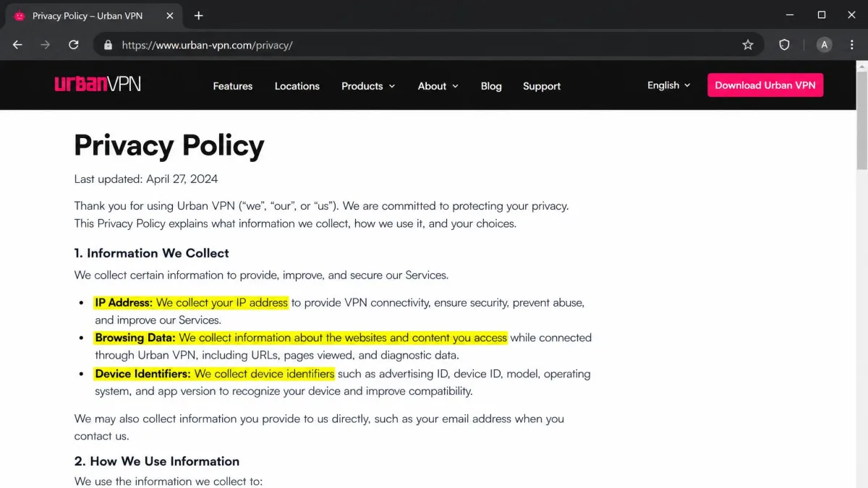Click the Last updated: April 27, 2024 text
The height and width of the screenshot is (488, 868).
[x=146, y=179]
